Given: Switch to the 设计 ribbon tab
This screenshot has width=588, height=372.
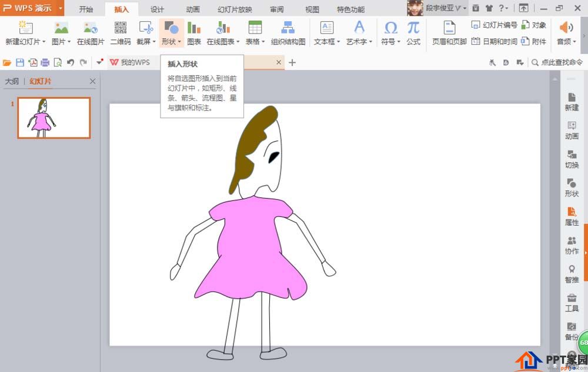Looking at the screenshot, I should [157, 9].
